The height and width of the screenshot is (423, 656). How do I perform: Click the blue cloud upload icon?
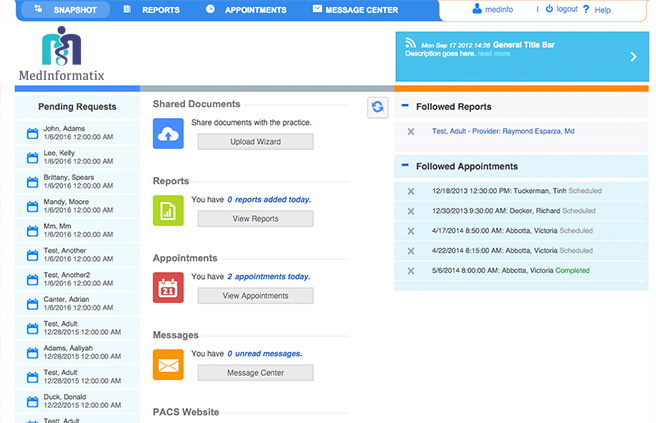pyautogui.click(x=167, y=133)
